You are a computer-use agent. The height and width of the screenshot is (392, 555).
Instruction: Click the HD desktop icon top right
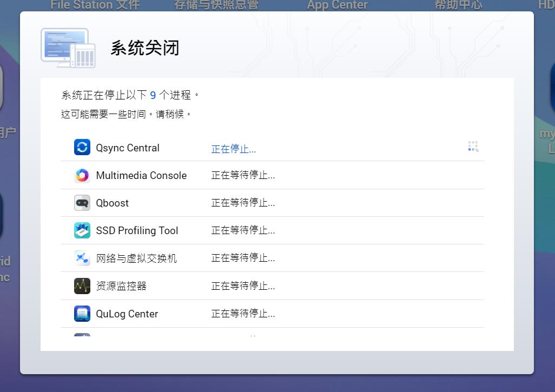(547, 5)
